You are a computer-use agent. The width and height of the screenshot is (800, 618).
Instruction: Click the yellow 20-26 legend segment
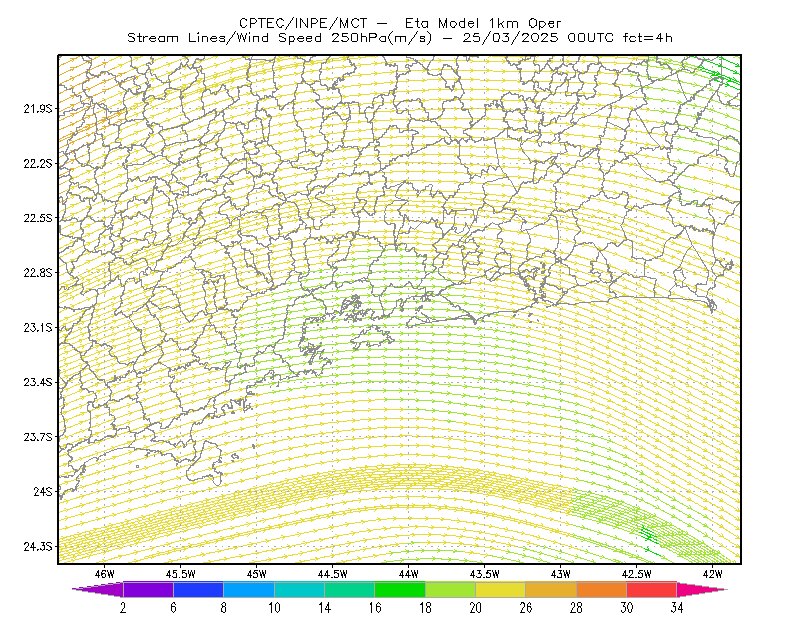click(x=501, y=589)
